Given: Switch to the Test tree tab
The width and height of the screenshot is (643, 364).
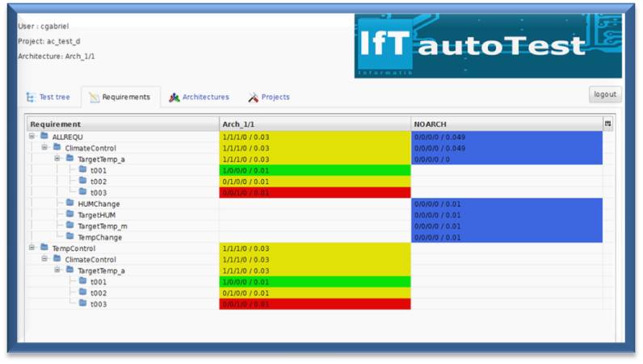Looking at the screenshot, I should (x=48, y=98).
